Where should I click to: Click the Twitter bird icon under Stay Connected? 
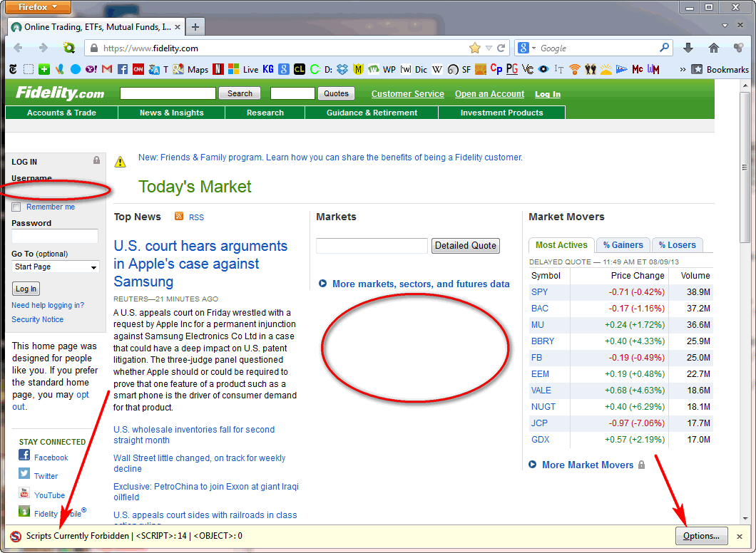click(x=24, y=473)
